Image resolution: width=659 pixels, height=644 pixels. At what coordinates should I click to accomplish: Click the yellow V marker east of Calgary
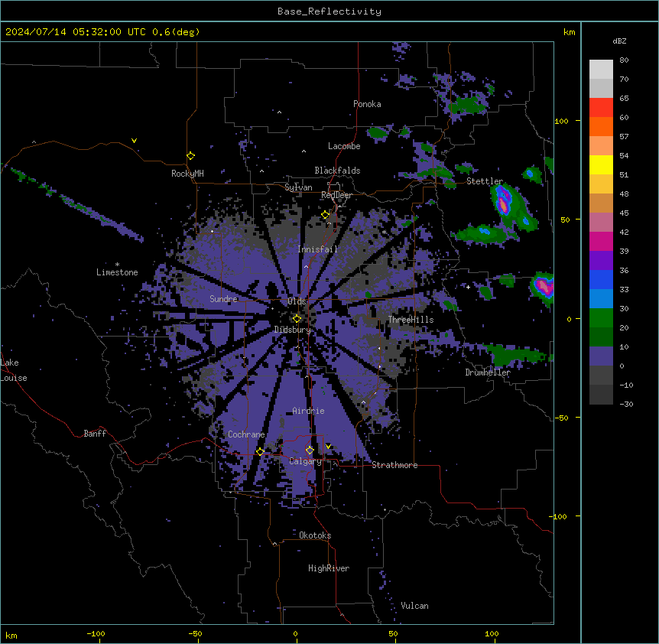[x=328, y=447]
